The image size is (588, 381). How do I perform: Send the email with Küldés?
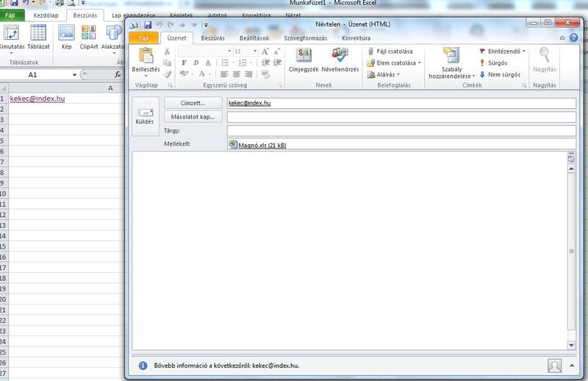(x=145, y=116)
